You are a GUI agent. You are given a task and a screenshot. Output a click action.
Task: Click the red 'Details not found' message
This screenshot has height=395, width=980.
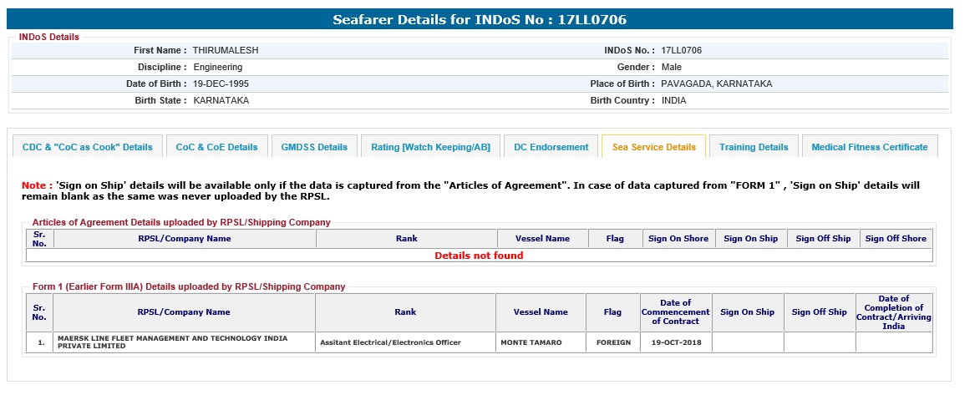pyautogui.click(x=479, y=256)
